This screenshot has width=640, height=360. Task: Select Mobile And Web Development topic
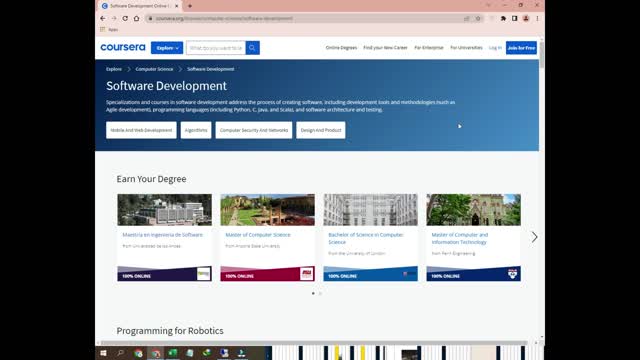click(x=141, y=130)
